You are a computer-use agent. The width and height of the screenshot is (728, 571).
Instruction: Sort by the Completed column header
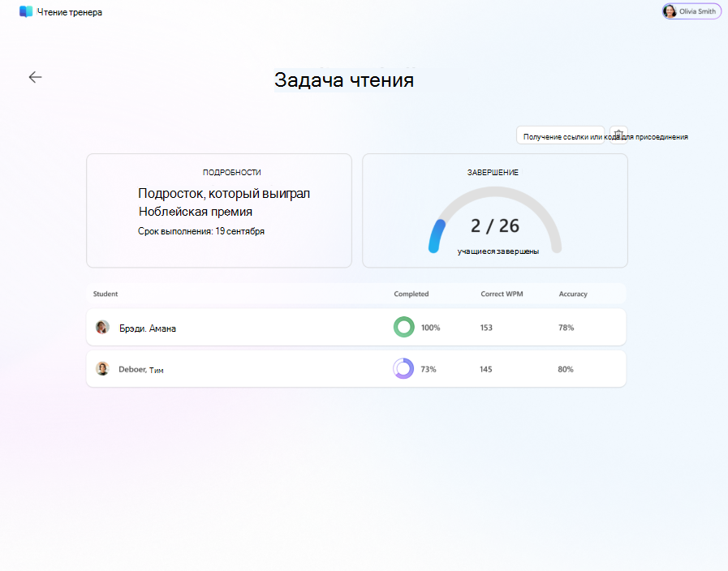411,294
